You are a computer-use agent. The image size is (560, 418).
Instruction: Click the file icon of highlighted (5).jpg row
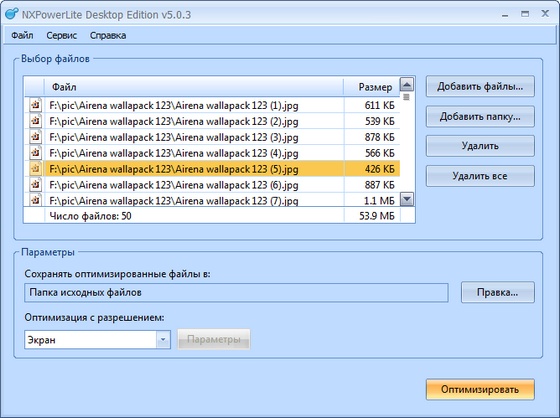[35, 169]
